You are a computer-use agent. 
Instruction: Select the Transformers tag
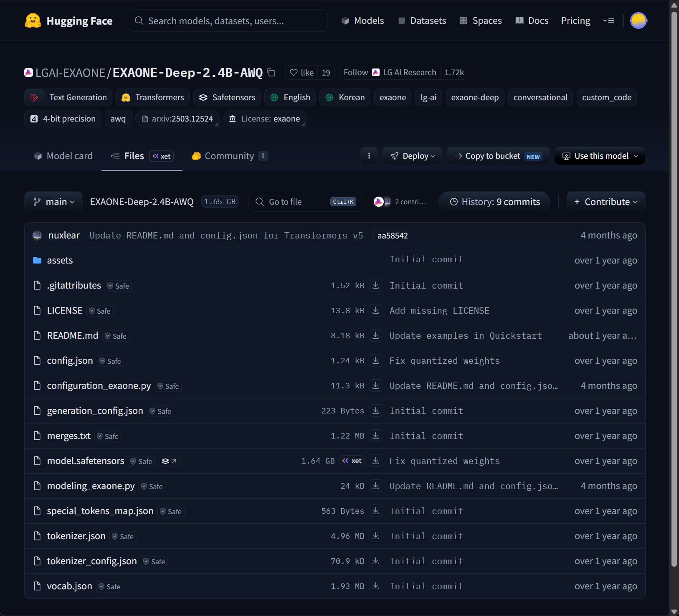153,97
